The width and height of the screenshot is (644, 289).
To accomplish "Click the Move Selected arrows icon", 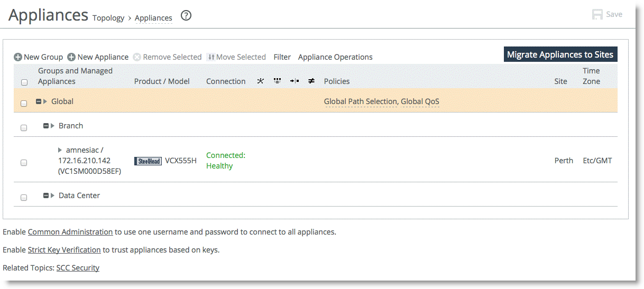I will point(210,57).
